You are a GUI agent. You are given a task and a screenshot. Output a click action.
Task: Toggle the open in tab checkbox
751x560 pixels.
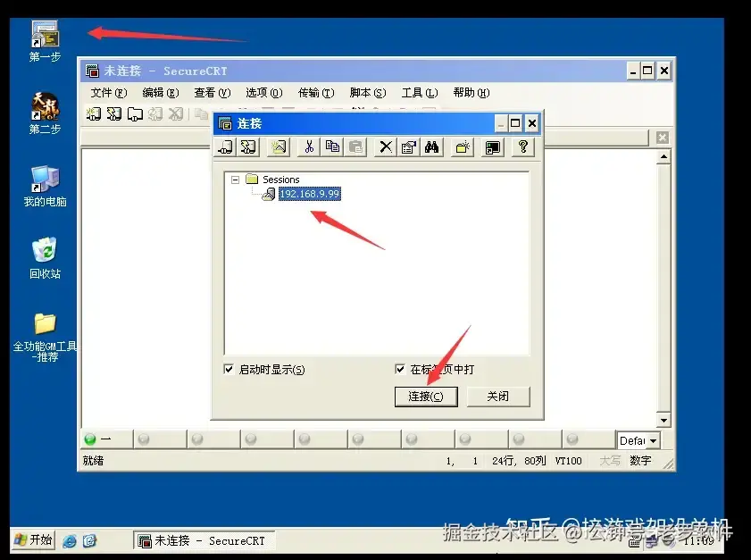(x=400, y=369)
